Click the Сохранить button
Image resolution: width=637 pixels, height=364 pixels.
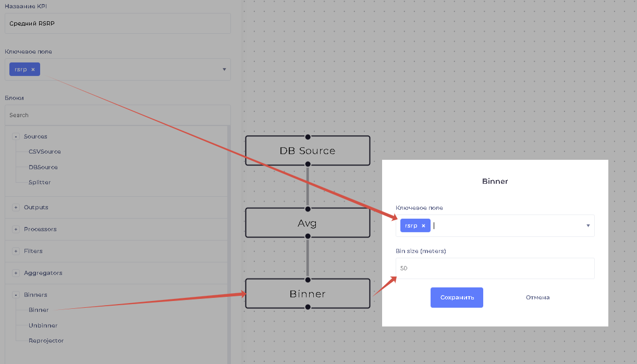[x=457, y=297]
